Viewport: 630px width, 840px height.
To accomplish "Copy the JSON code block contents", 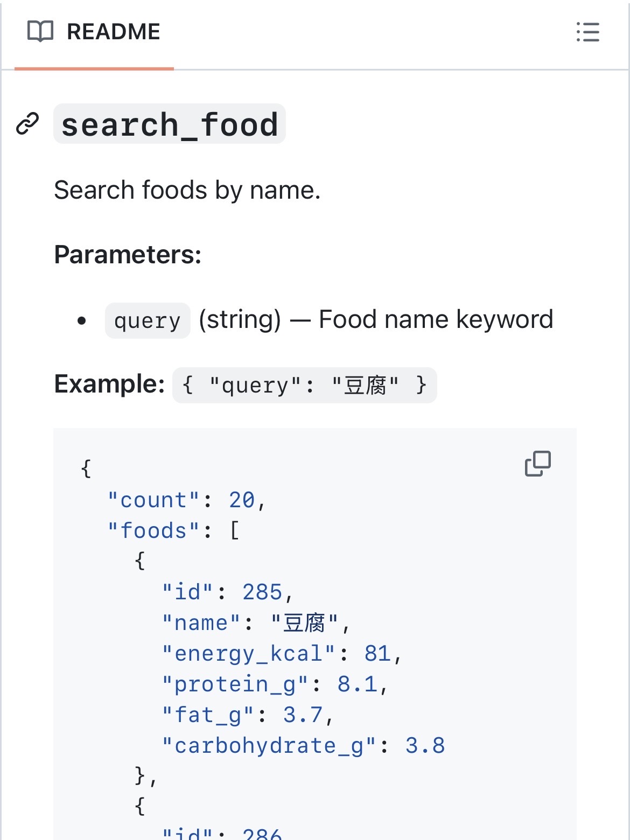I will pos(537,464).
